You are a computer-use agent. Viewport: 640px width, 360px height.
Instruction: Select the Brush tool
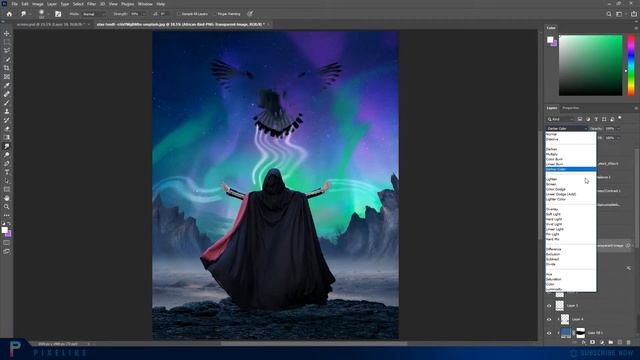pyautogui.click(x=7, y=103)
